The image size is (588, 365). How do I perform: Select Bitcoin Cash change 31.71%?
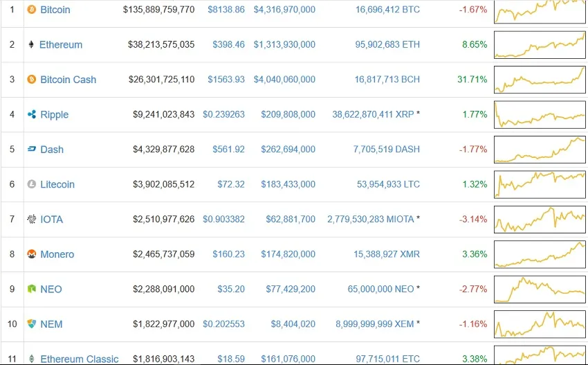(472, 79)
